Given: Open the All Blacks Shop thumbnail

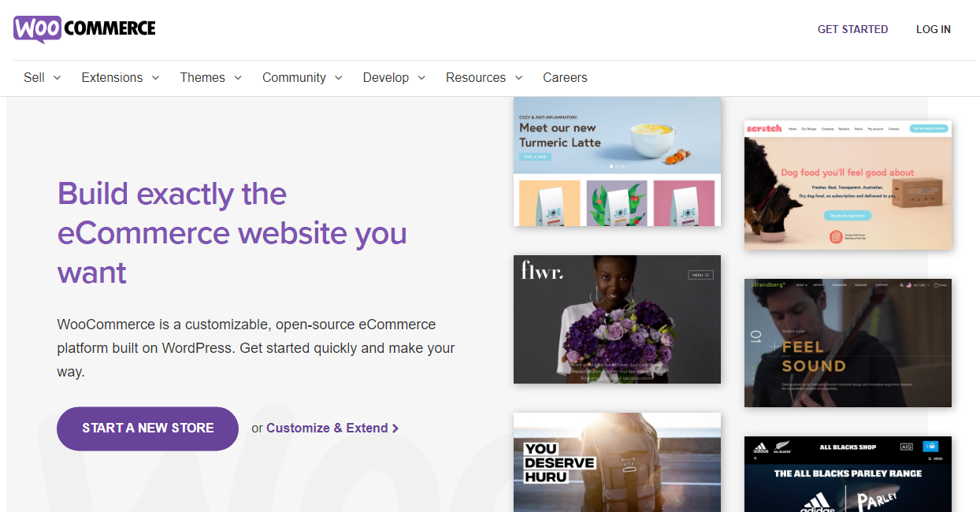Looking at the screenshot, I should click(x=848, y=474).
